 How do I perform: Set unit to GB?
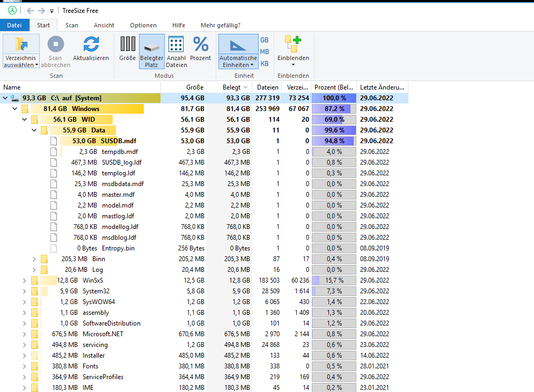coord(265,40)
